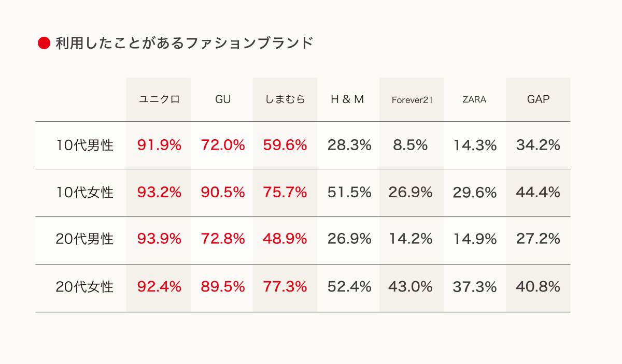Click the ZARA column header
The width and height of the screenshot is (622, 364).
click(x=474, y=99)
